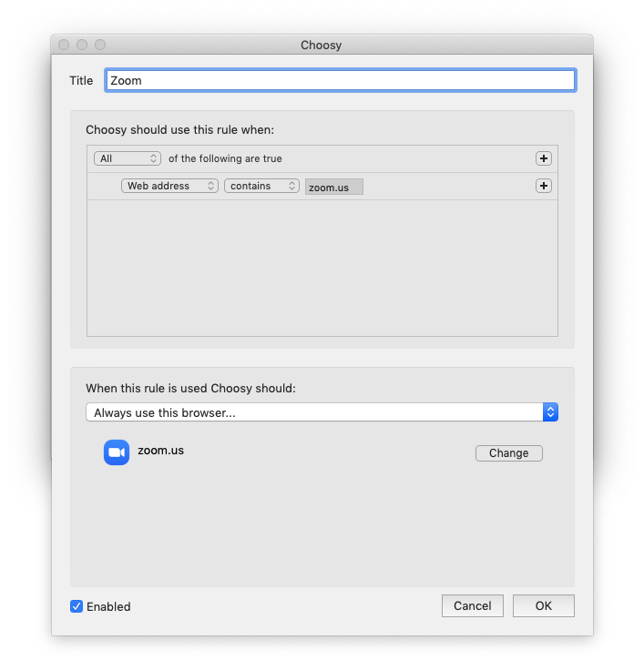Click the Cancel button
This screenshot has width=644, height=660.
click(x=472, y=605)
